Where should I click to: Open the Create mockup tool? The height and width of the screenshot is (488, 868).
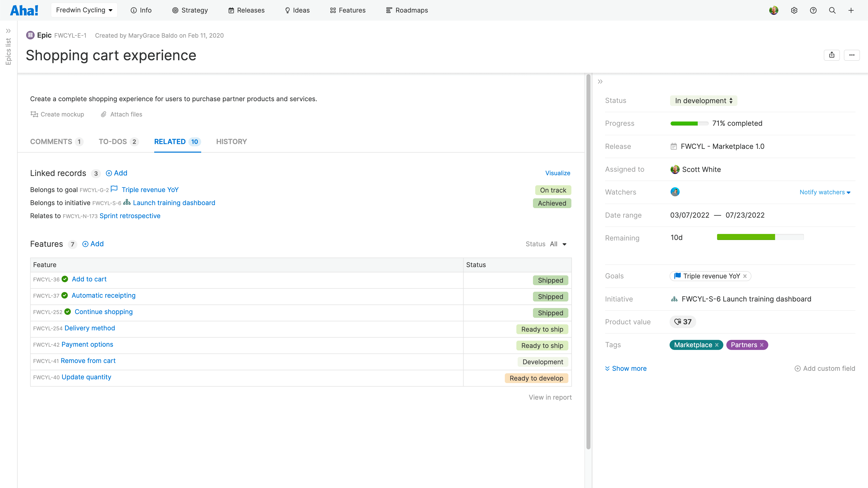57,114
